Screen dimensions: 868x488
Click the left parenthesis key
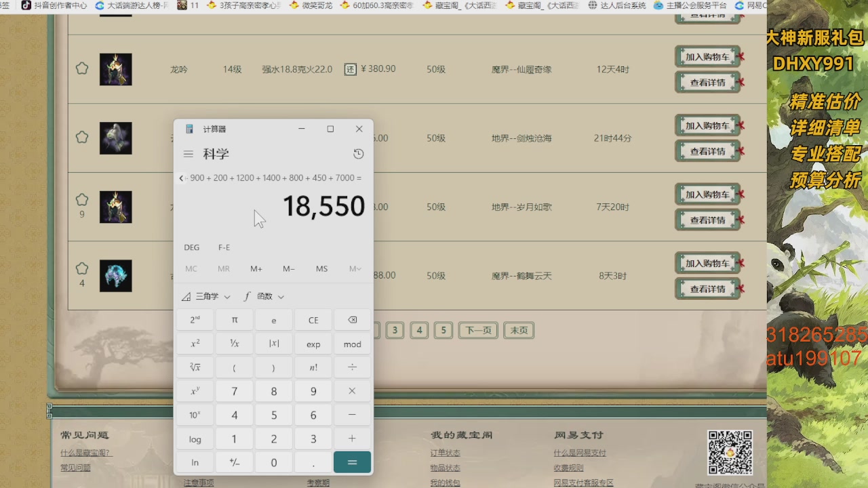point(235,367)
